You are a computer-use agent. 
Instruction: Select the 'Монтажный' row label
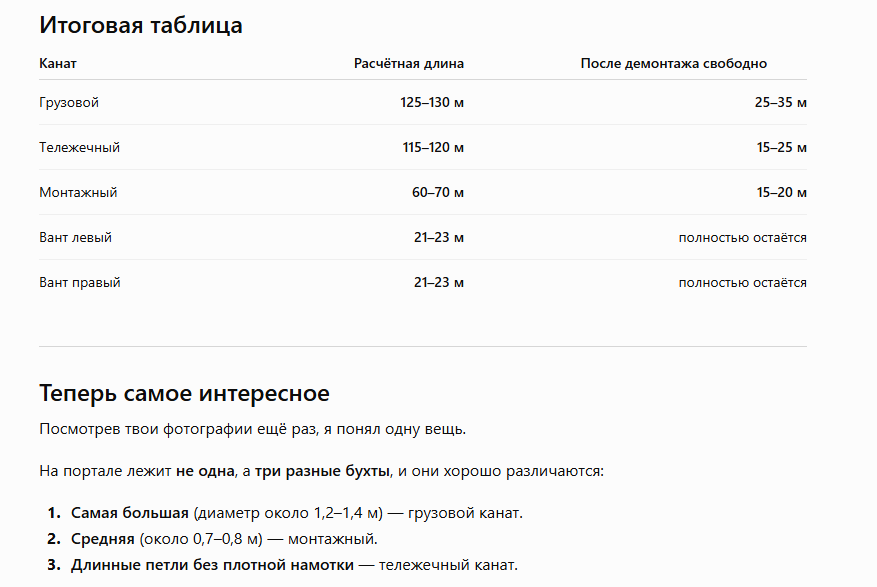78,192
